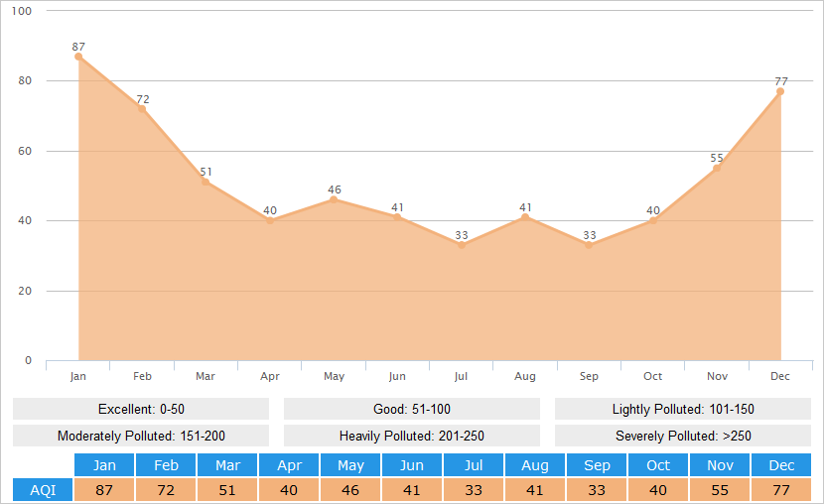
Task: Click the 'Lightly Polluted: 101-150' legend box
Action: pyautogui.click(x=683, y=409)
